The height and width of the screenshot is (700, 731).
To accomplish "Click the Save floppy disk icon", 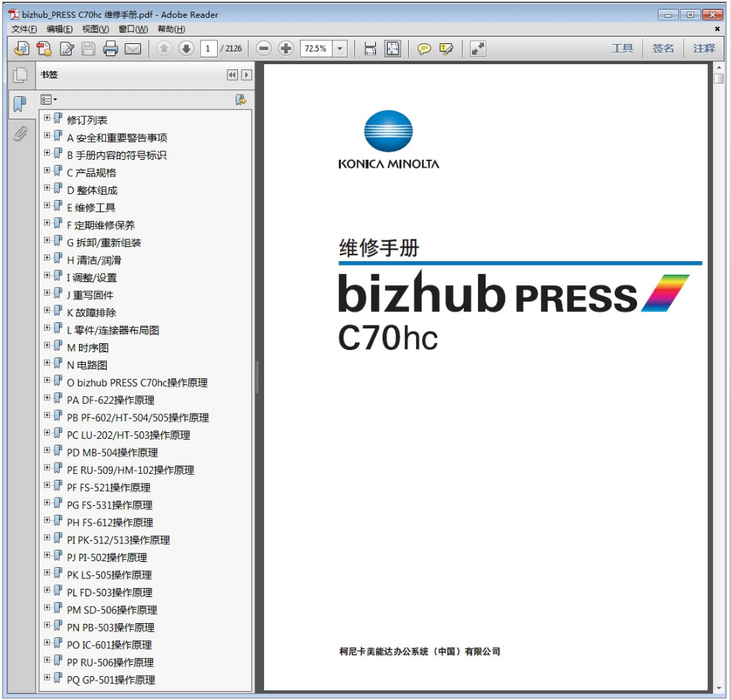I will click(x=89, y=49).
